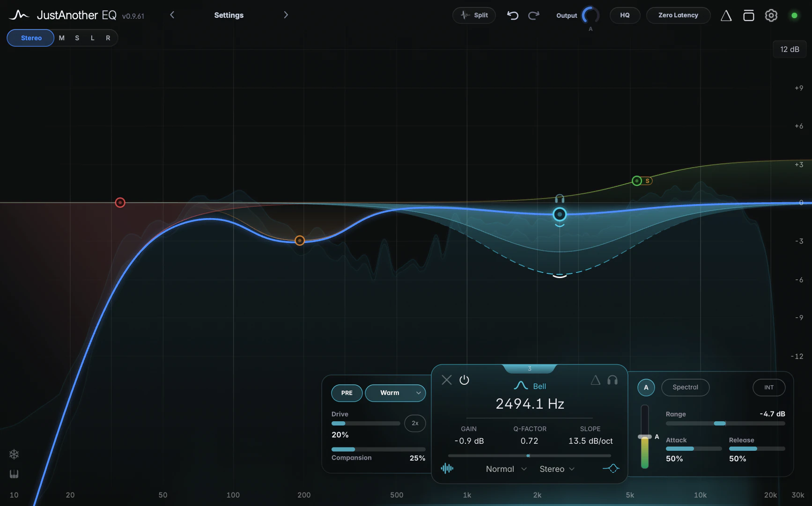
Task: Click the triangle icon in band panel
Action: (x=595, y=380)
